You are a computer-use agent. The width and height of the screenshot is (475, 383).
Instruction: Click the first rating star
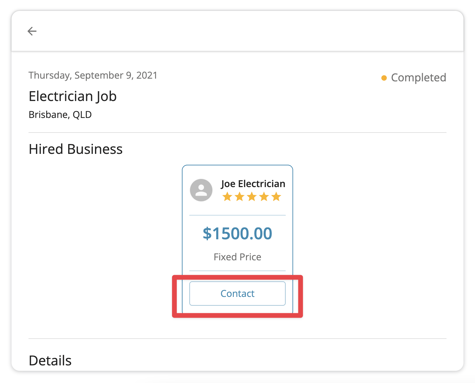pyautogui.click(x=227, y=197)
